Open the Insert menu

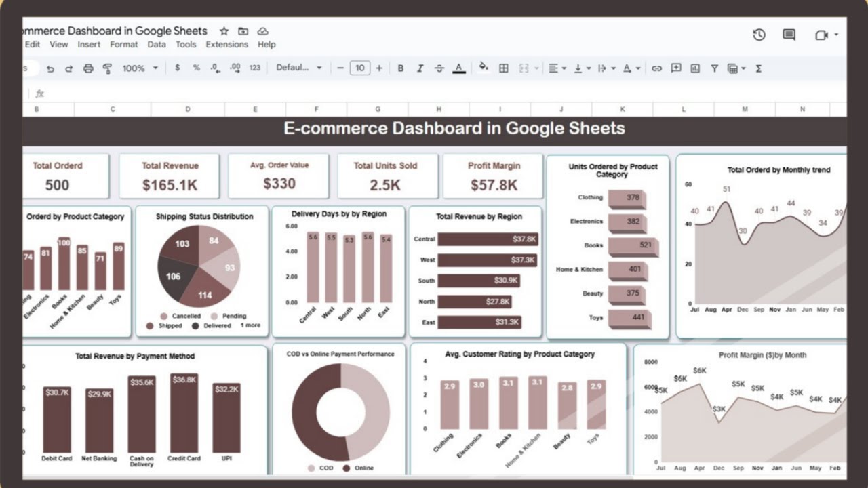pyautogui.click(x=89, y=45)
